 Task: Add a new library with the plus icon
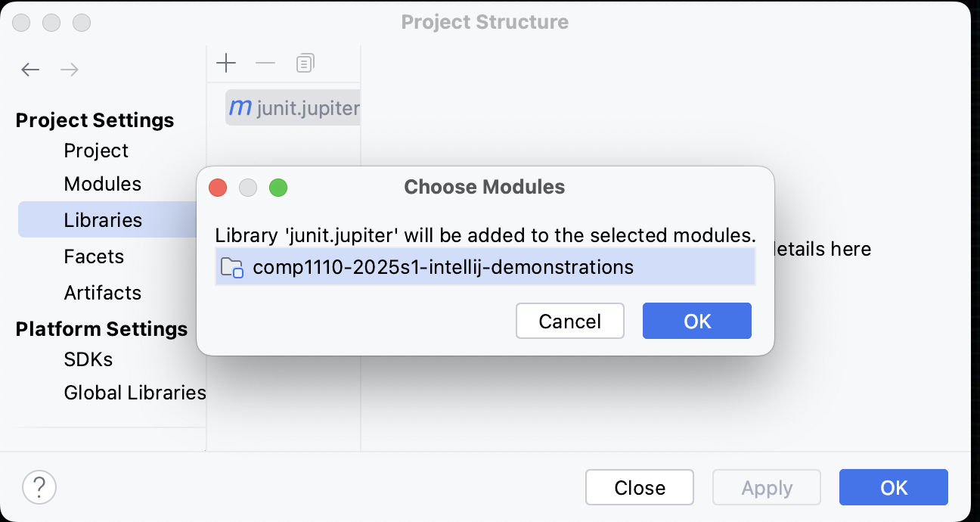pyautogui.click(x=226, y=63)
